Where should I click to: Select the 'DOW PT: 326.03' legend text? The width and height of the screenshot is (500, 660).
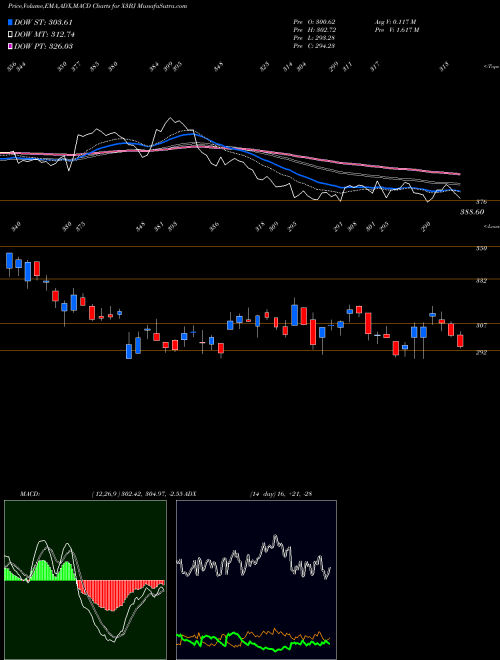[43, 46]
